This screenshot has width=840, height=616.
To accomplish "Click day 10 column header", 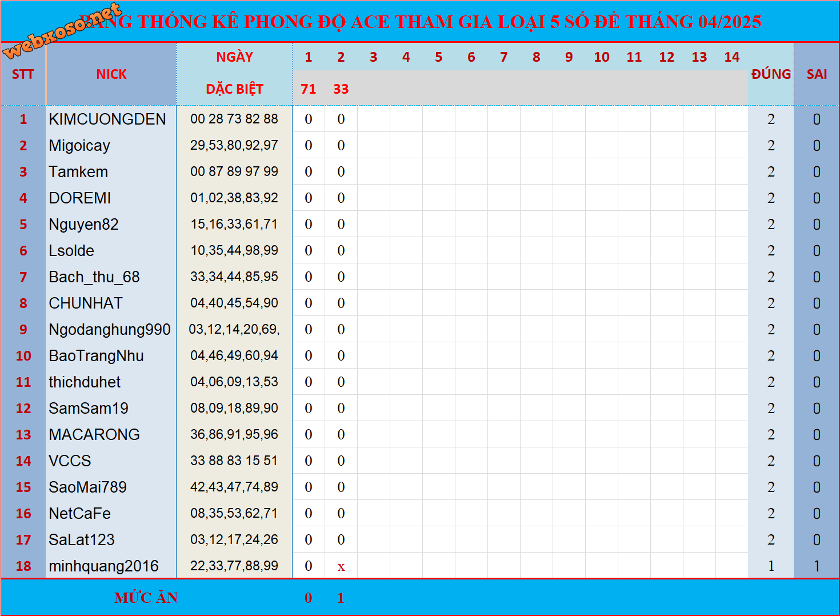I will click(602, 57).
